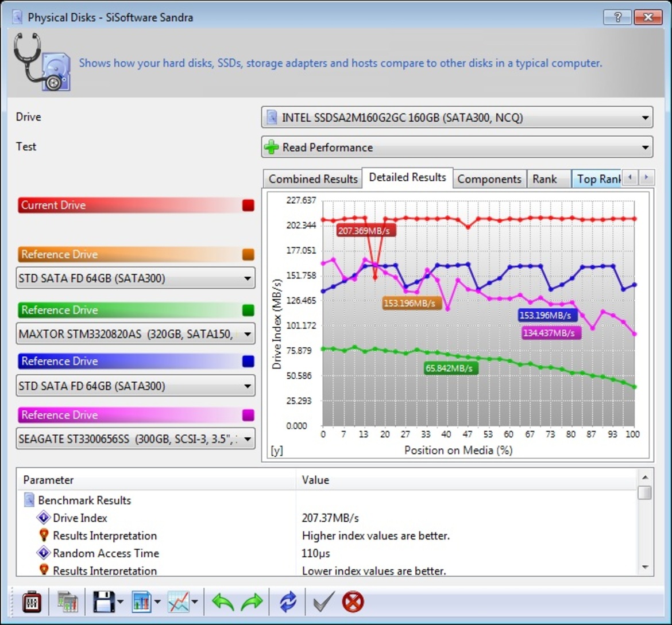Screen dimensions: 672x625
Task: Click the Value column header
Action: [x=466, y=480]
